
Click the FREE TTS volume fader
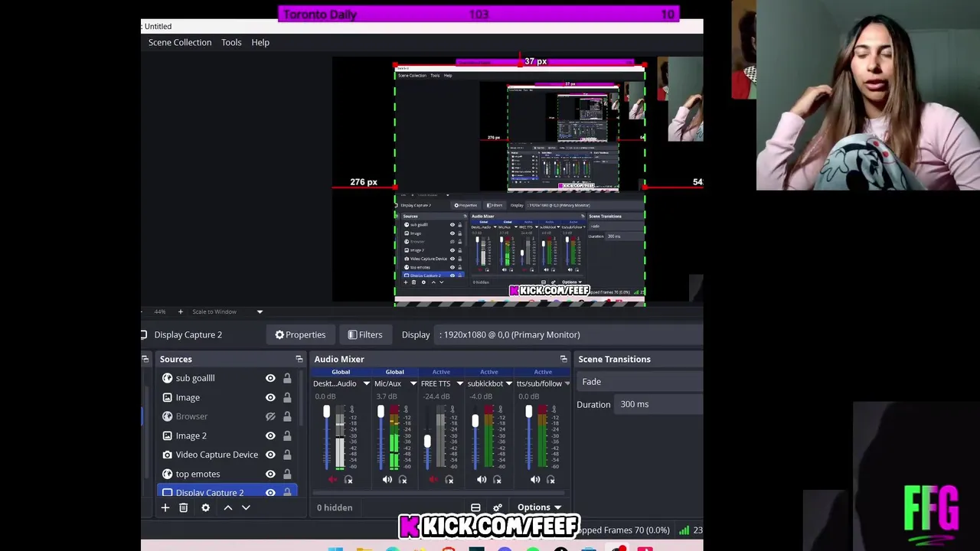pos(427,441)
